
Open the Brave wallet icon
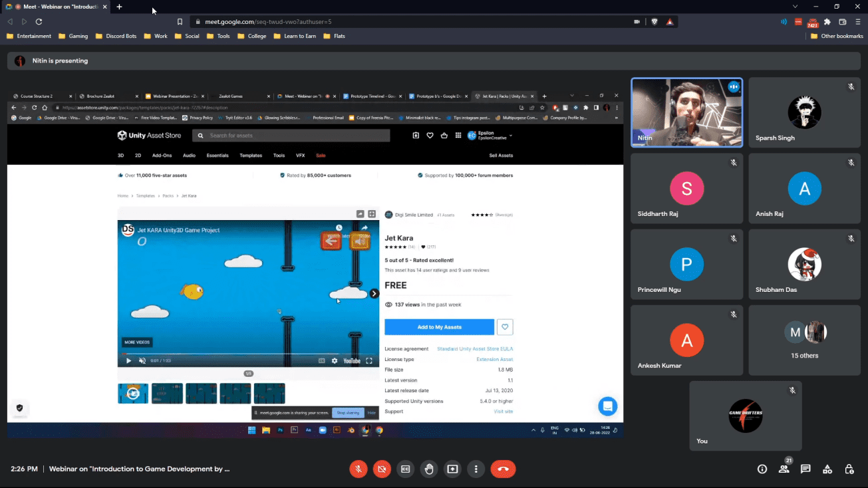pyautogui.click(x=843, y=21)
